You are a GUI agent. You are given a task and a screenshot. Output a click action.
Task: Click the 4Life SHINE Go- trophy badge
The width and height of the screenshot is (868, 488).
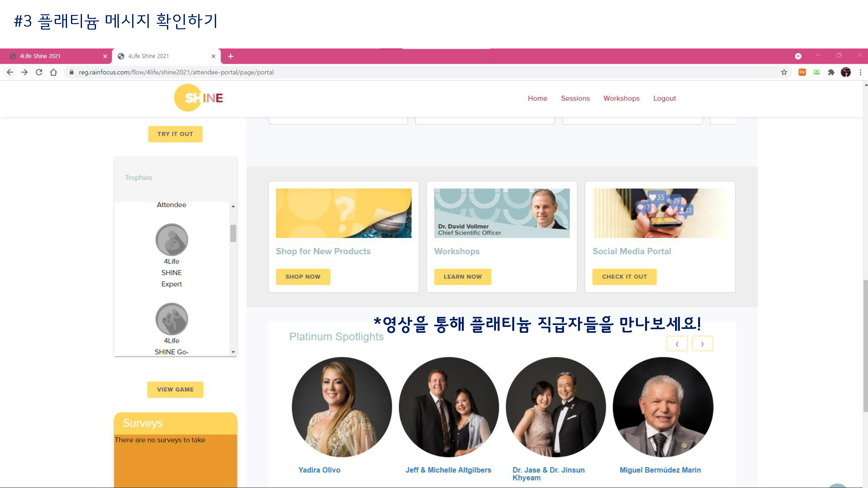click(172, 319)
